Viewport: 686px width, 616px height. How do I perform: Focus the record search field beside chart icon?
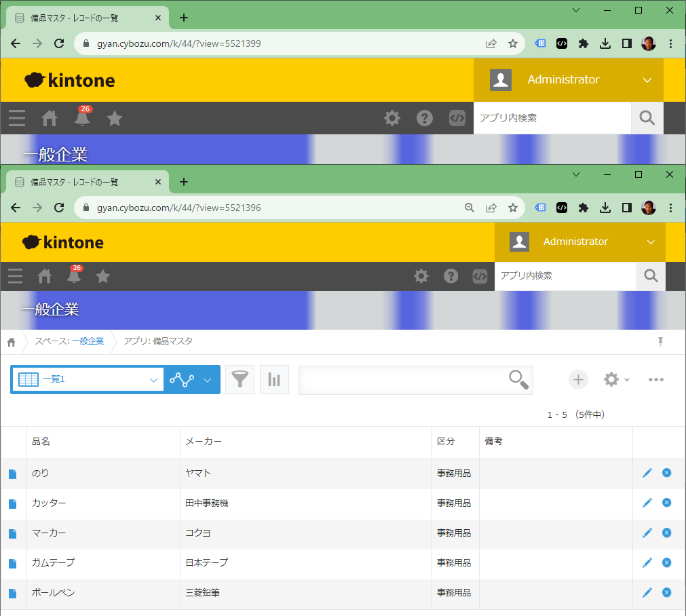404,380
